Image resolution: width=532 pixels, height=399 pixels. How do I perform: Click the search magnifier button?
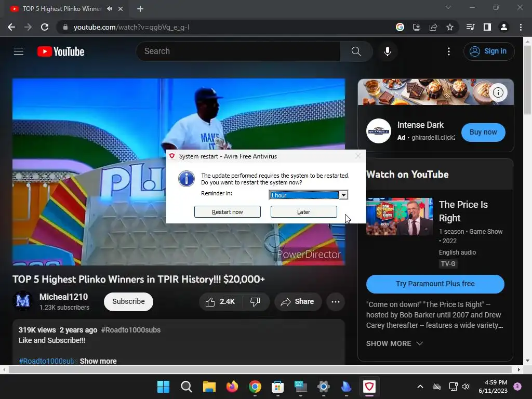tap(356, 51)
